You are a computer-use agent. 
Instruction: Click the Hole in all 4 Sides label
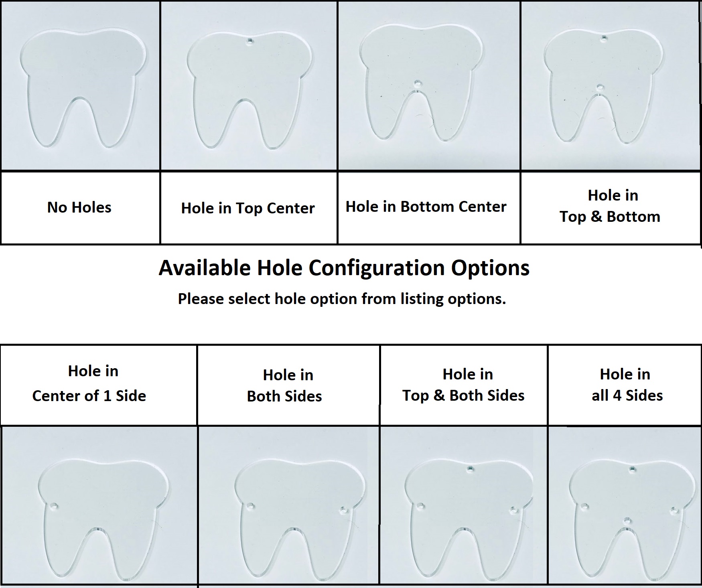tap(627, 385)
